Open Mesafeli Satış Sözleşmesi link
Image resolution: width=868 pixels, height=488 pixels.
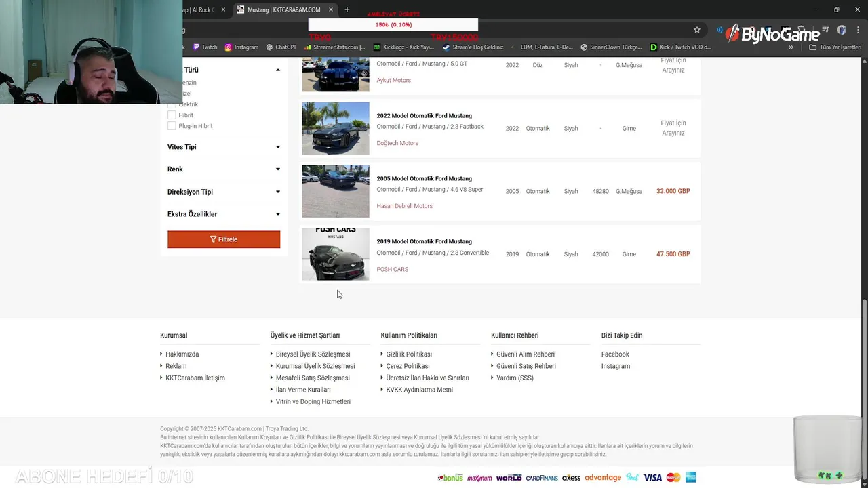click(313, 378)
